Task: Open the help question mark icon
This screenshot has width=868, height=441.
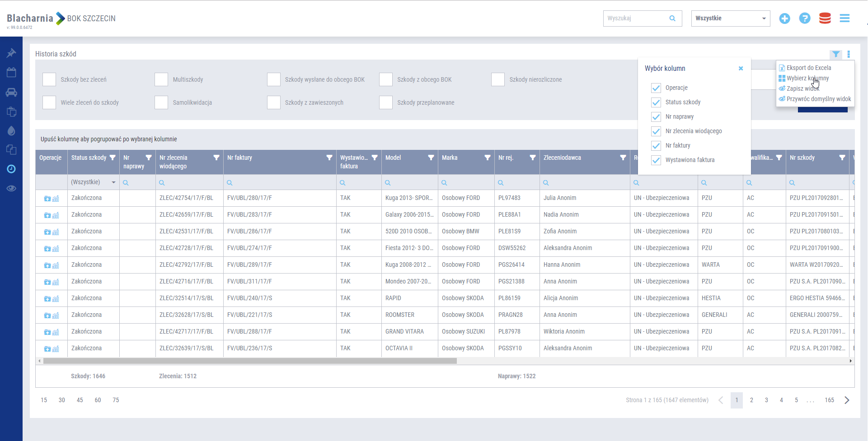Action: pyautogui.click(x=804, y=19)
